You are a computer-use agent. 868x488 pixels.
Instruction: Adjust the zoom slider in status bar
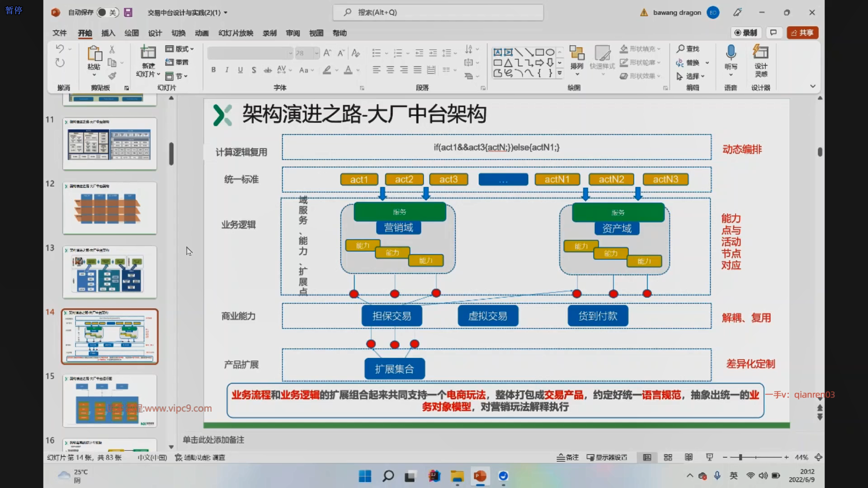(x=741, y=457)
